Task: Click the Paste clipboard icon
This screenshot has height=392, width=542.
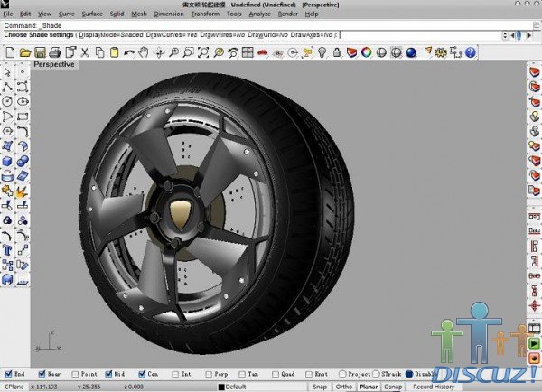Action: click(114, 52)
